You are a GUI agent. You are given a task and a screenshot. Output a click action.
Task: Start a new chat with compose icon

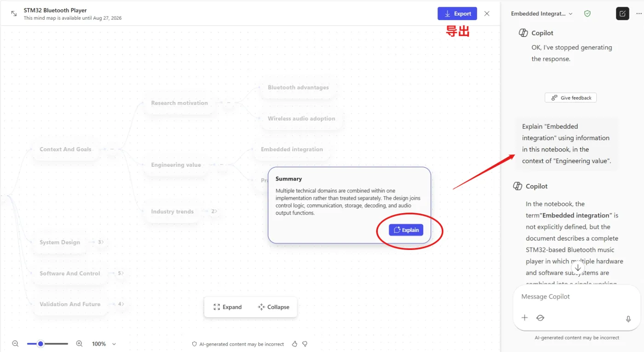[622, 13]
